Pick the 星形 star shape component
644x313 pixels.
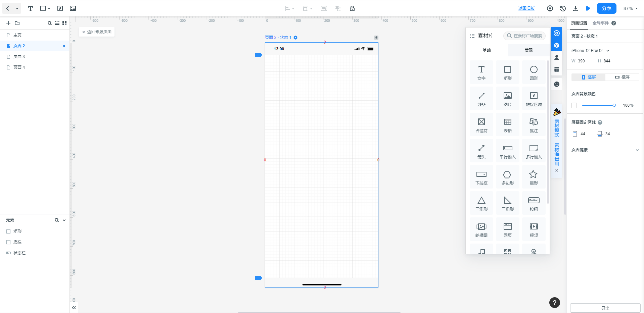[533, 177]
